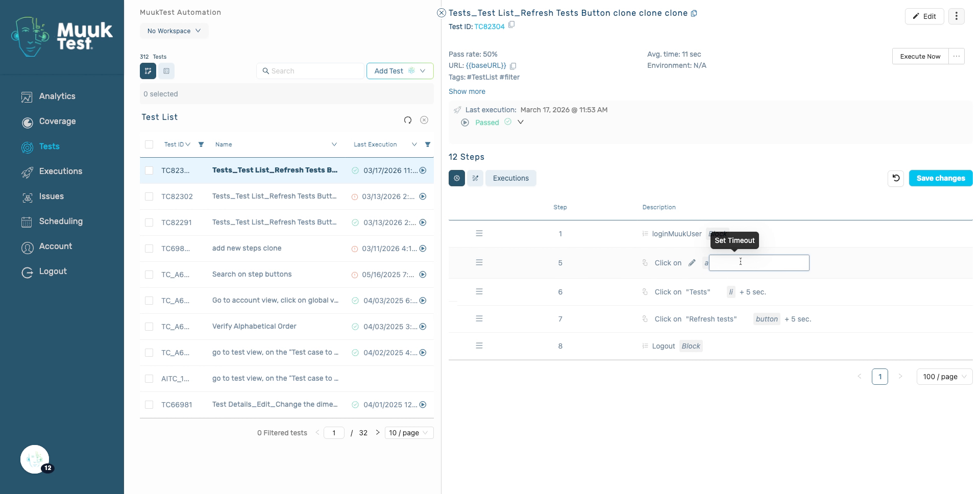Click the Tests target icon in the sidebar
980x494 pixels.
click(27, 147)
